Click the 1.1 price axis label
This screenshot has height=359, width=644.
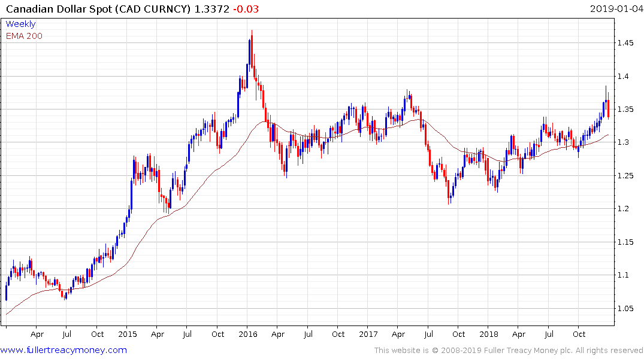[x=623, y=275]
